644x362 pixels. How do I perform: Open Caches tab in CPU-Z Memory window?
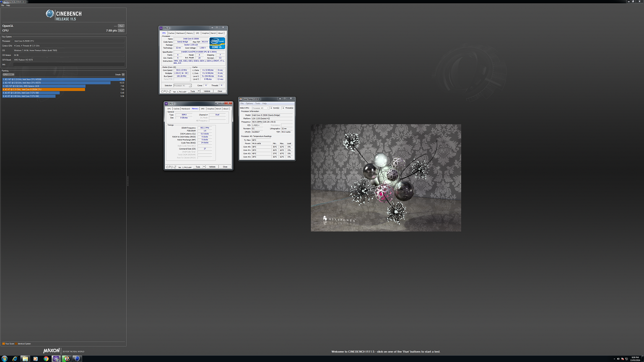[177, 109]
